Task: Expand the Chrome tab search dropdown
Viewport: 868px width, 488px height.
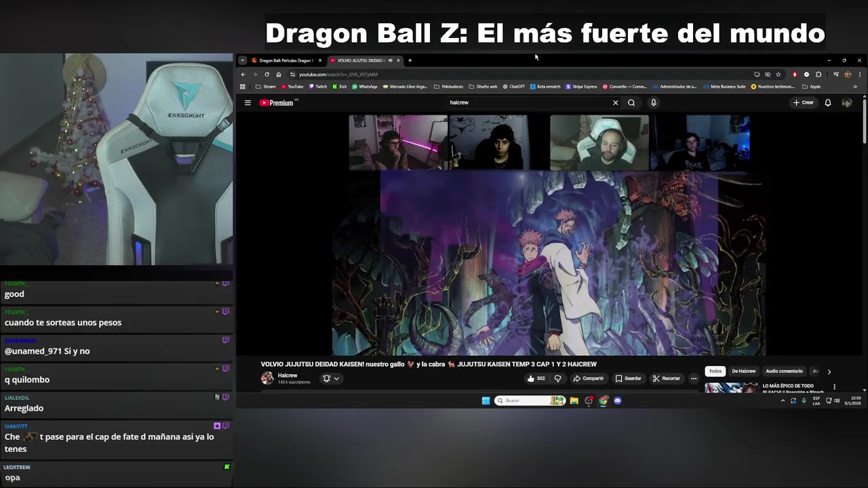Action: 243,60
